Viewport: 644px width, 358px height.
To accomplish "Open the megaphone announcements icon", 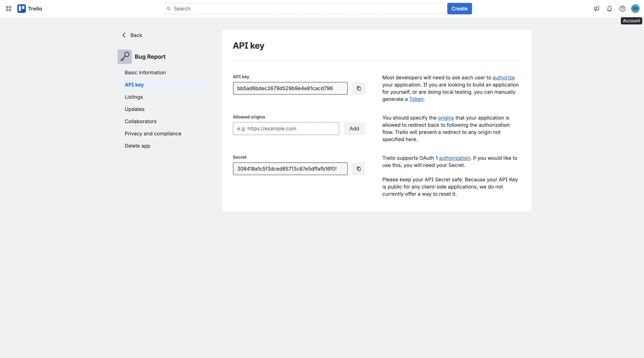I will [x=597, y=9].
